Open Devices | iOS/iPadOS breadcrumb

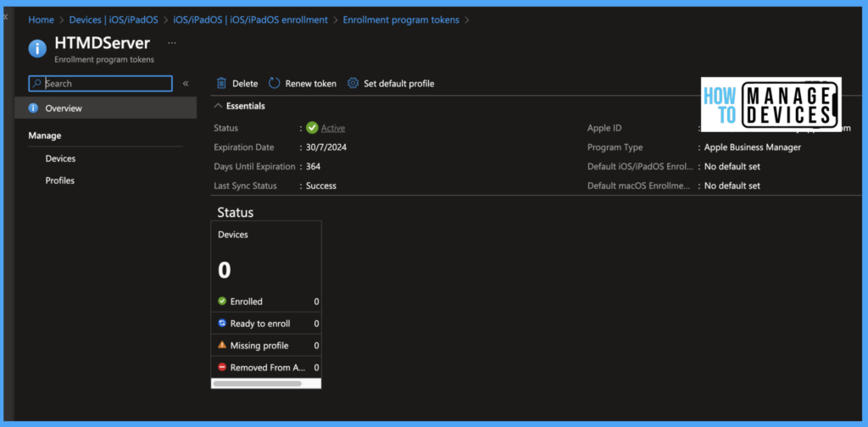pos(114,20)
